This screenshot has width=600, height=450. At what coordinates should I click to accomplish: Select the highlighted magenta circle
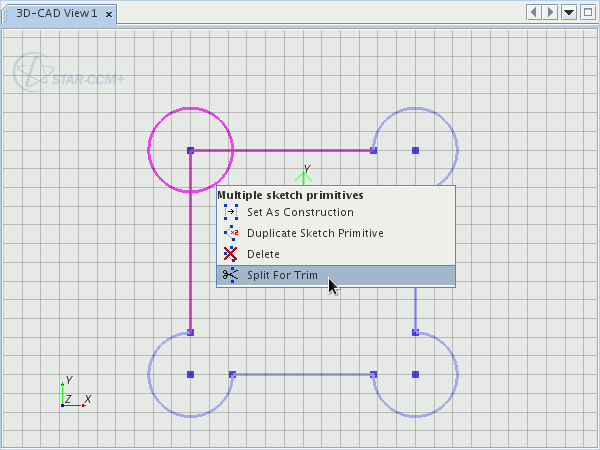pyautogui.click(x=160, y=122)
